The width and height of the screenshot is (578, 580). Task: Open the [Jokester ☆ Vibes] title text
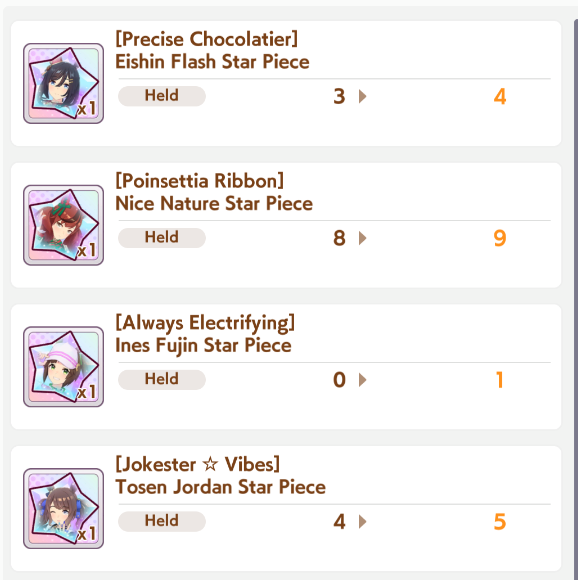(197, 464)
